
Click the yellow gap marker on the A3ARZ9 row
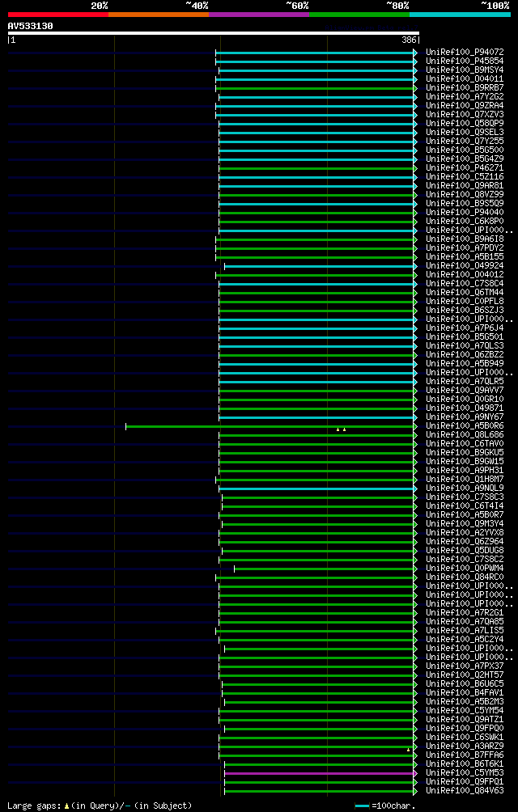coord(408,750)
